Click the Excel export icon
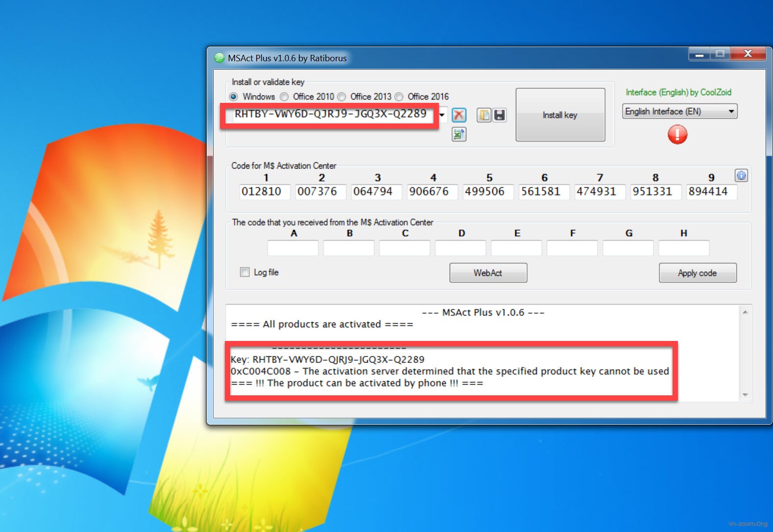The height and width of the screenshot is (532, 773). (459, 134)
